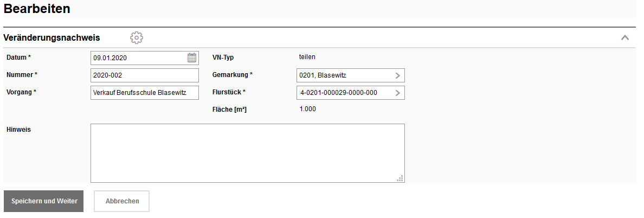Image resolution: width=644 pixels, height=218 pixels.
Task: Click the Bearbeiten page heading
Action: (37, 9)
